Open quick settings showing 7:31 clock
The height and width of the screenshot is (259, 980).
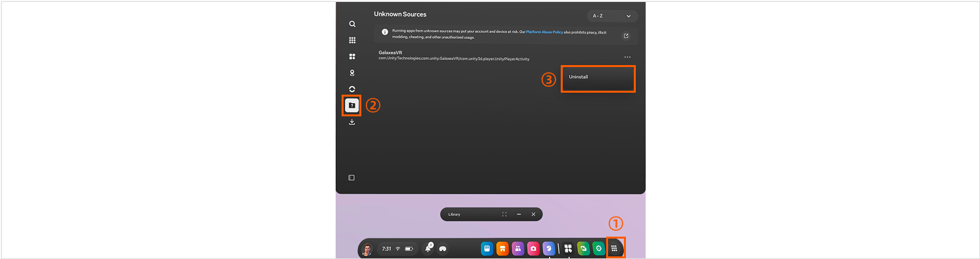click(398, 249)
